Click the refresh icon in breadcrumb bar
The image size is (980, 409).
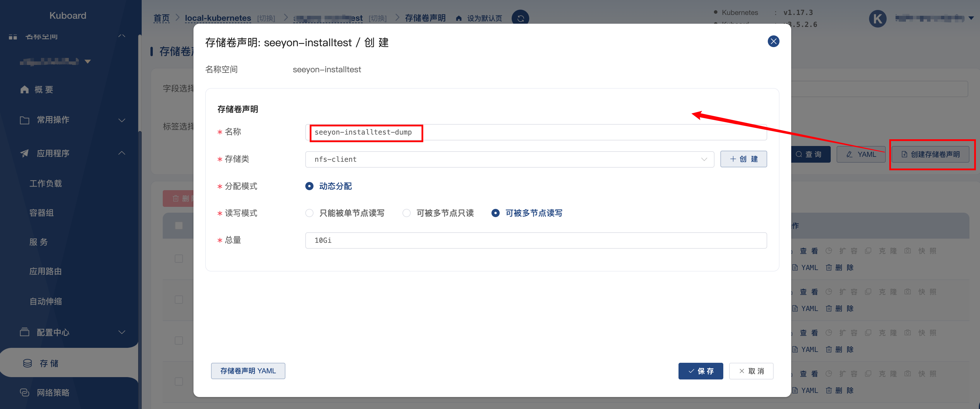click(x=520, y=18)
